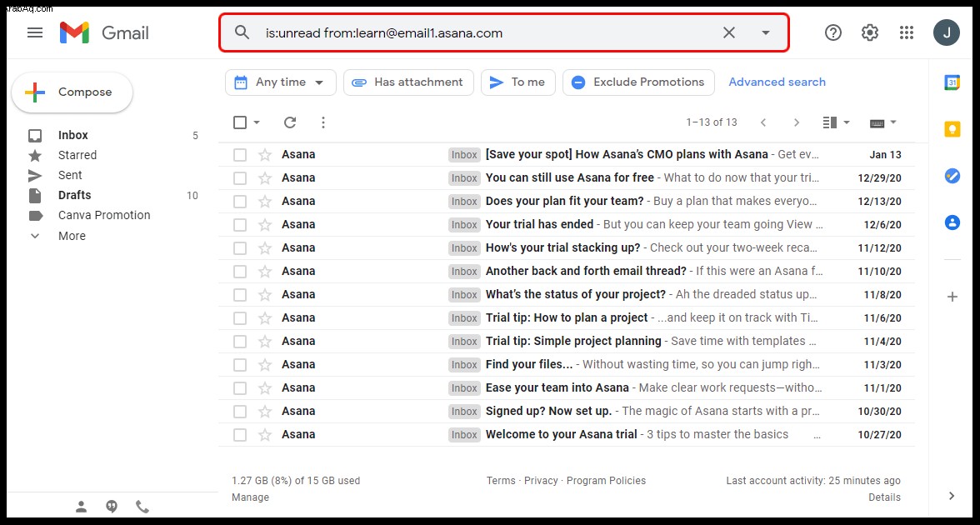
Task: Open Google Contacts side panel icon
Action: pos(952,222)
